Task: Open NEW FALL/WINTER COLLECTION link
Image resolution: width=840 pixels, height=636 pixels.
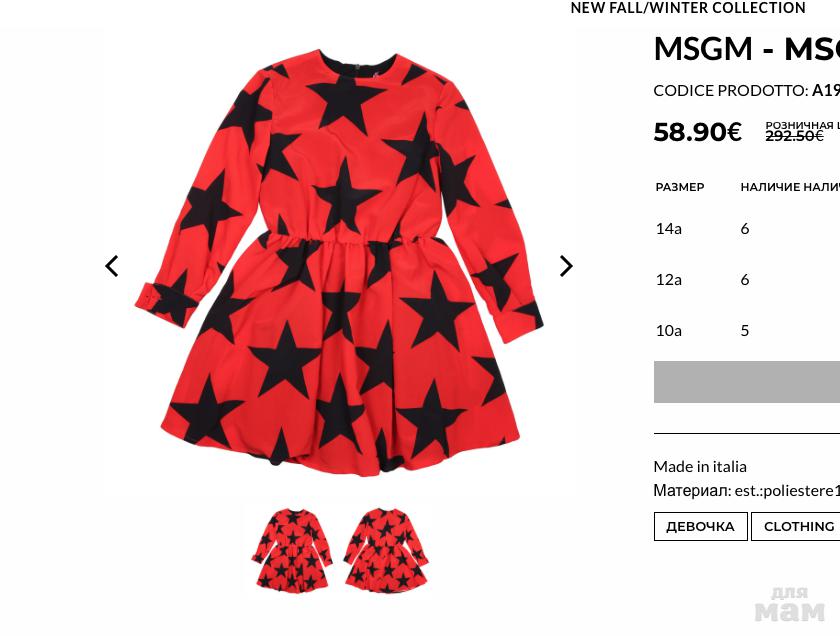Action: click(688, 8)
